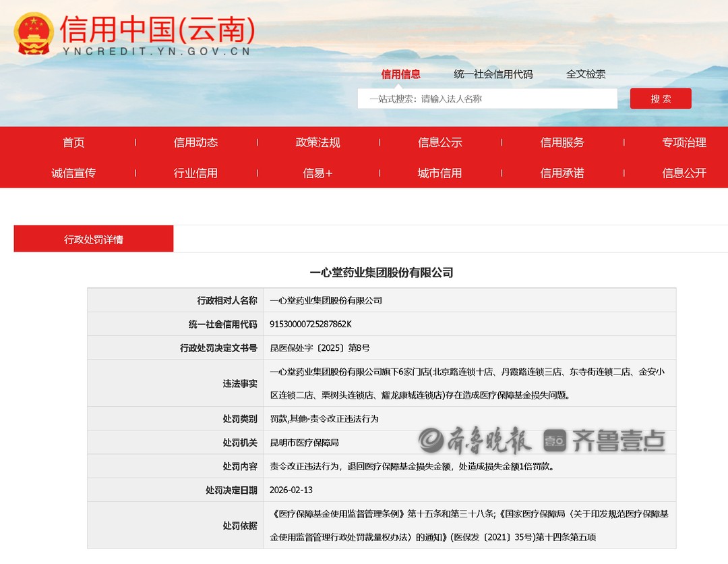The image size is (728, 564).
Task: Switch to the 全文检索 search tab
Action: coord(585,74)
